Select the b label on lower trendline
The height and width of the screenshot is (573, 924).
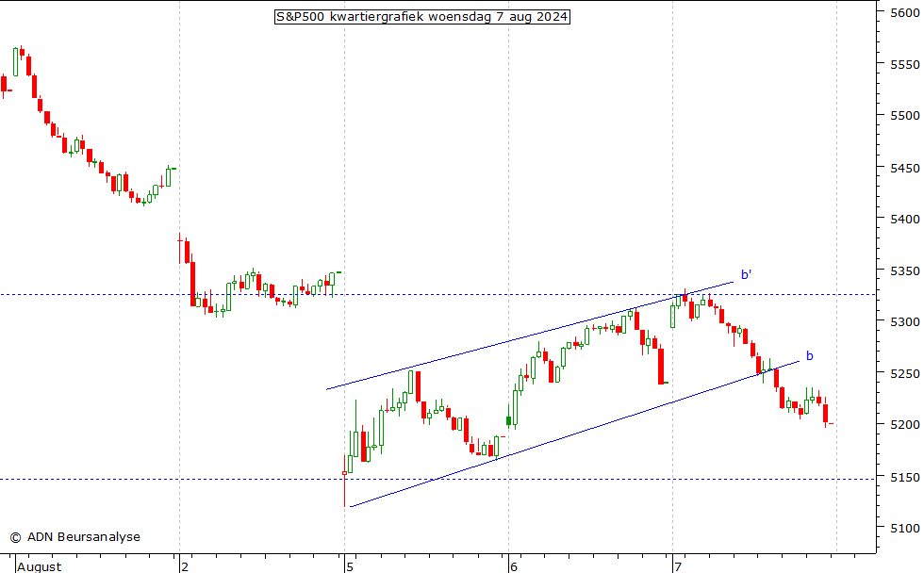(x=809, y=355)
